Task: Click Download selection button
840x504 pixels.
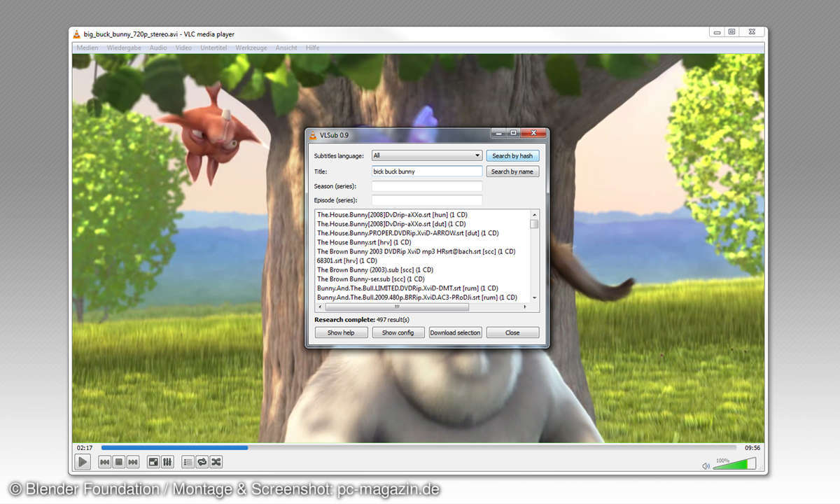Action: tap(455, 332)
